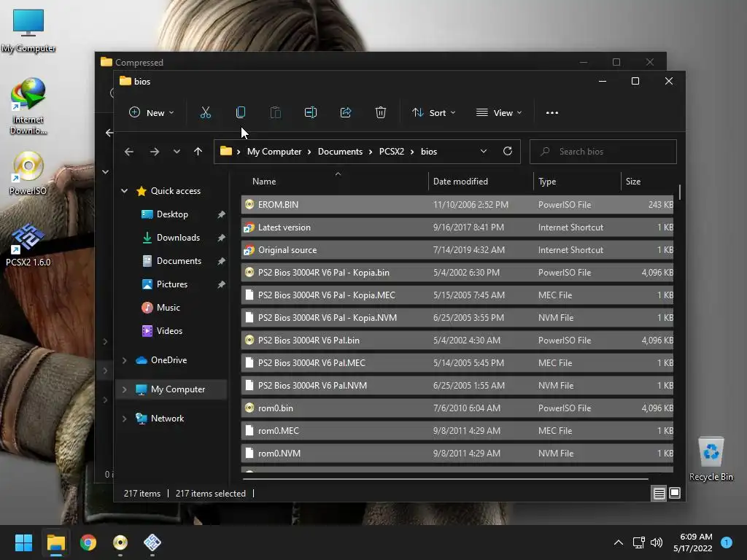
Task: Select Desktop in Quick access
Action: pos(172,214)
